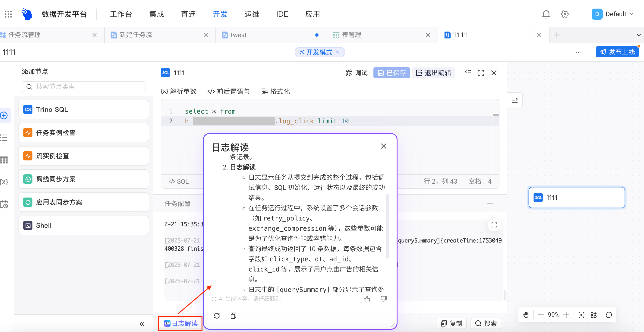Click the 已保存 save button
644x332 pixels.
391,73
